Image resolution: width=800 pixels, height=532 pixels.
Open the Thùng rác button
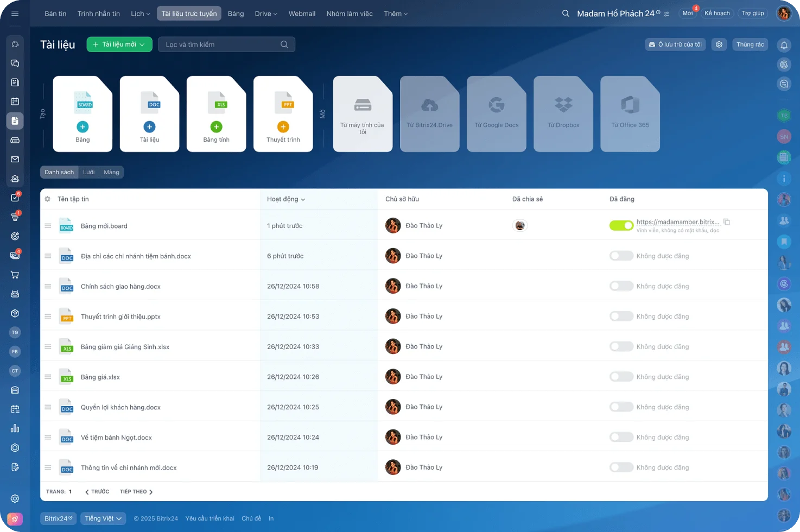(x=750, y=45)
